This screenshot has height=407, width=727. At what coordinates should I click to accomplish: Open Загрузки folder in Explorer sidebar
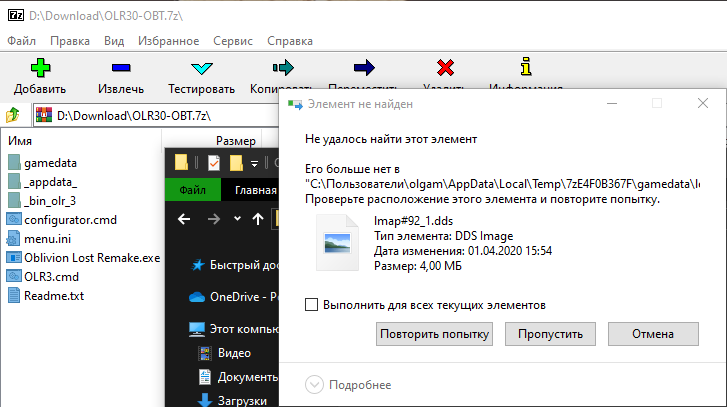[232, 400]
